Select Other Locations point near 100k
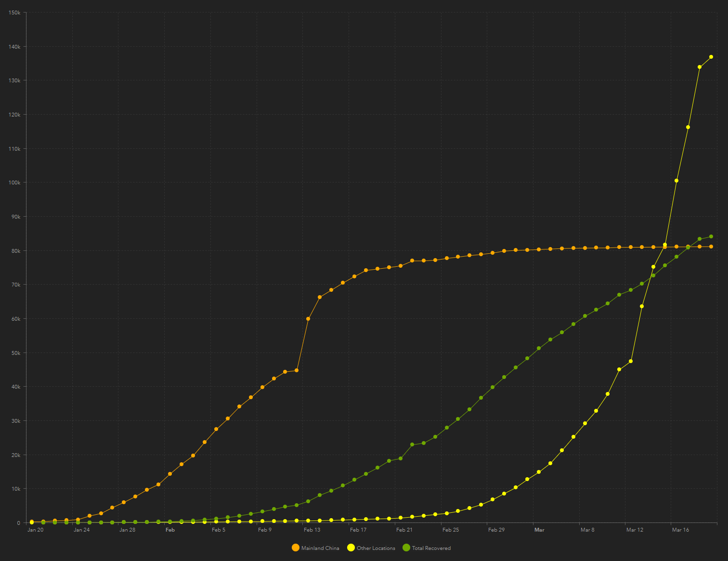Screen dimensions: 728x561 (x=676, y=181)
